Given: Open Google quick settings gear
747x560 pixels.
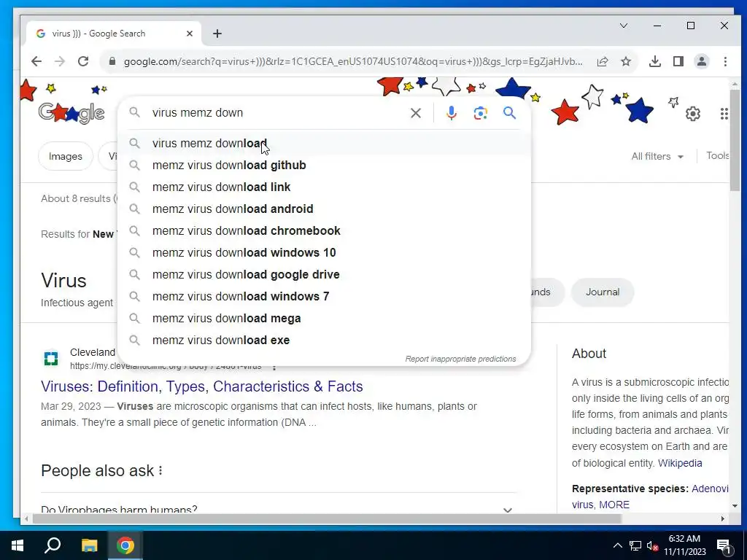Looking at the screenshot, I should tap(693, 114).
